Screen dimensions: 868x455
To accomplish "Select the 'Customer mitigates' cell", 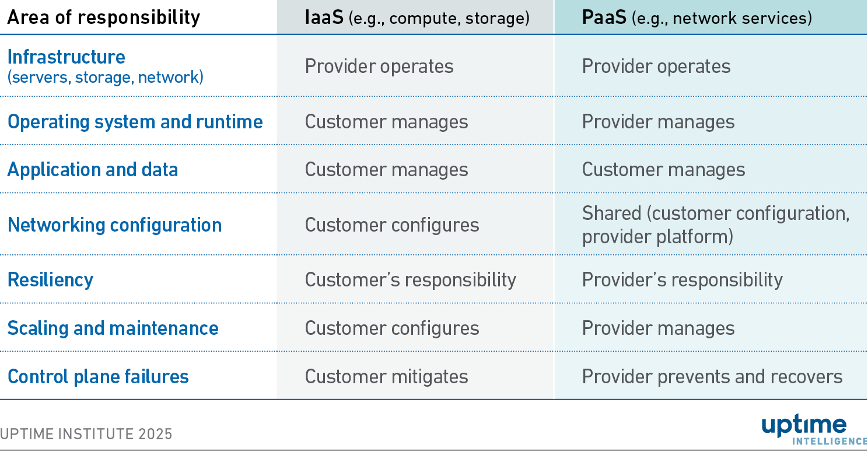I will (x=386, y=376).
